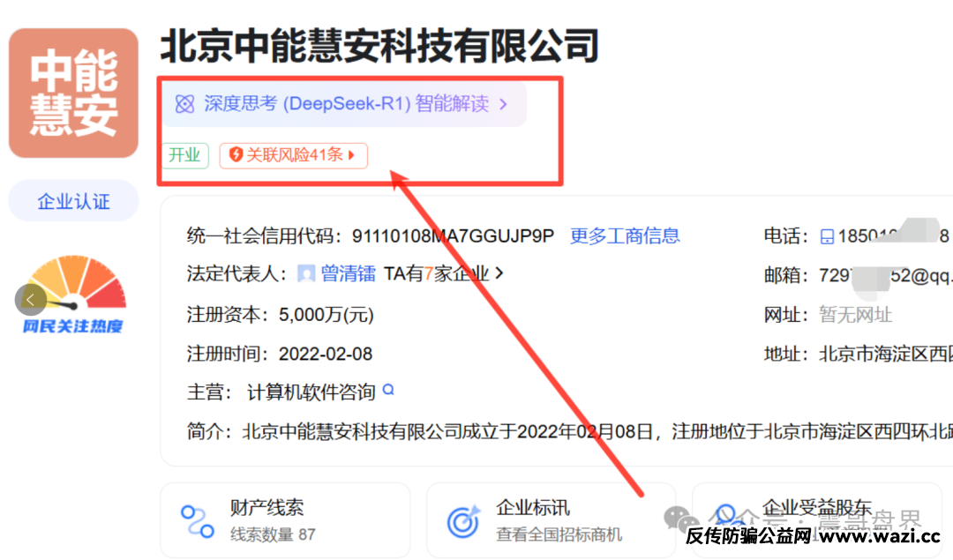Open 关联风险41条 risk list
This screenshot has width=953, height=560.
(x=293, y=155)
